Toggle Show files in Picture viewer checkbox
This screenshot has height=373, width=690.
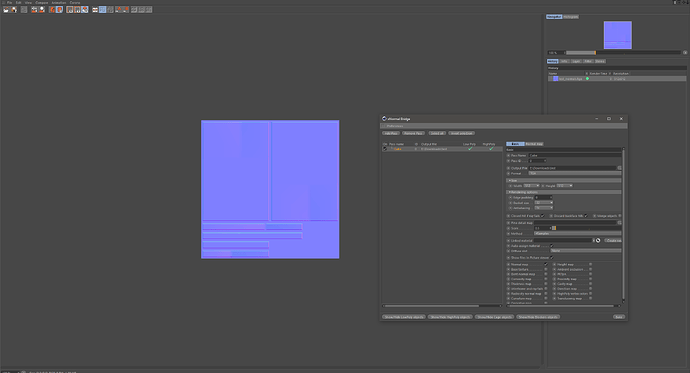tap(551, 258)
